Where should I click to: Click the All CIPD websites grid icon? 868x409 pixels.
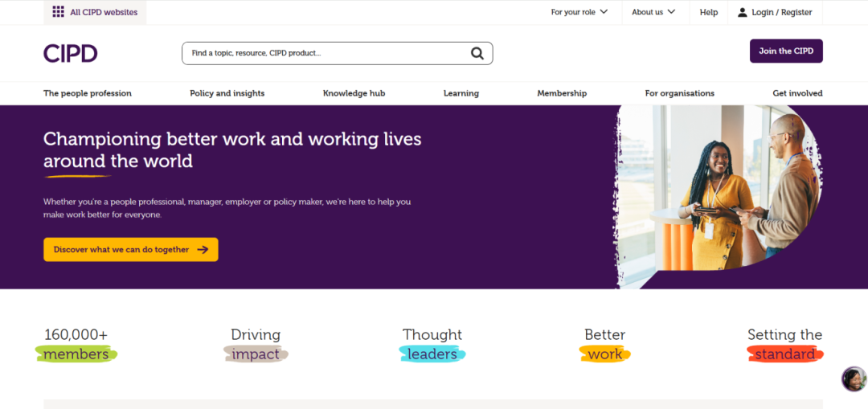[x=58, y=12]
